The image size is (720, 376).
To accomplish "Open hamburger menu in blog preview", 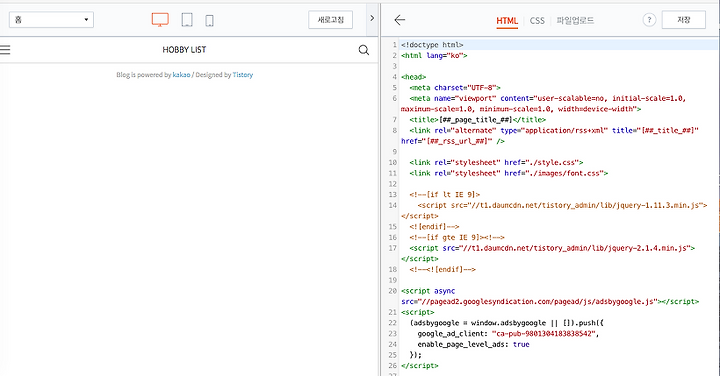I will point(5,50).
